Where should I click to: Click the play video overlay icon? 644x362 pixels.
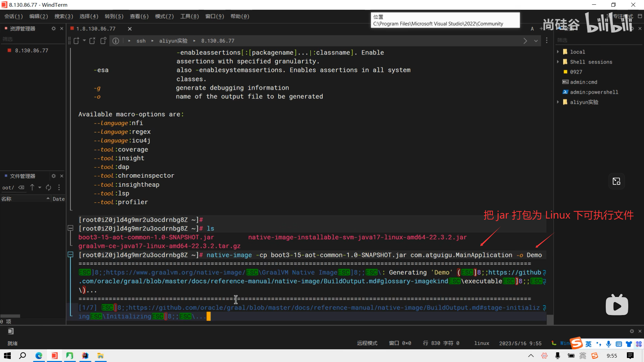point(616,305)
